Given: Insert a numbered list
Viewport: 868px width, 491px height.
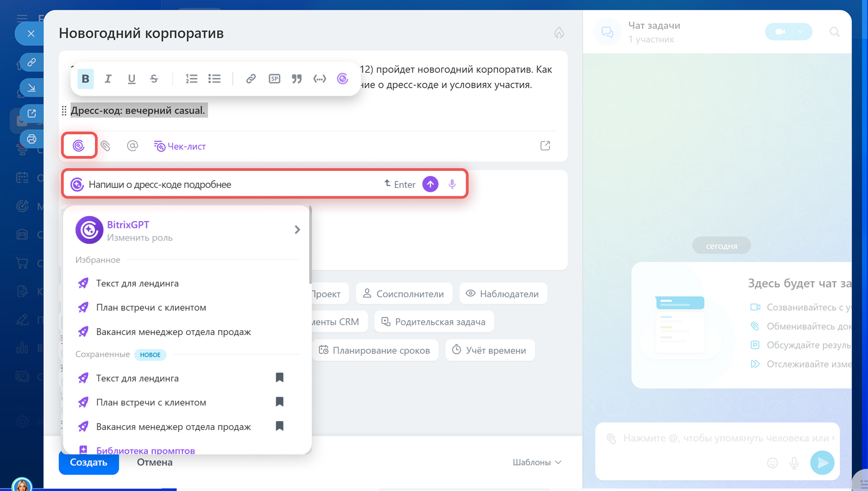Looking at the screenshot, I should coord(191,79).
